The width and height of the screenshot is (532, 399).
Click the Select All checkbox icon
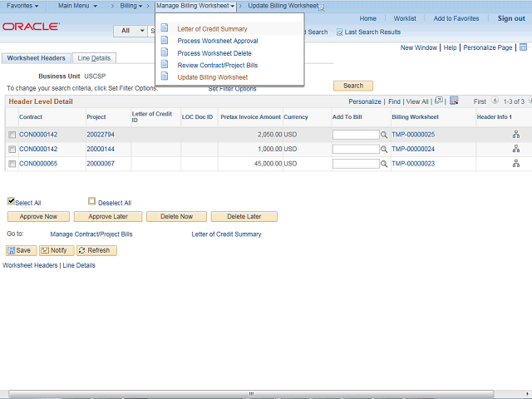[x=11, y=201]
